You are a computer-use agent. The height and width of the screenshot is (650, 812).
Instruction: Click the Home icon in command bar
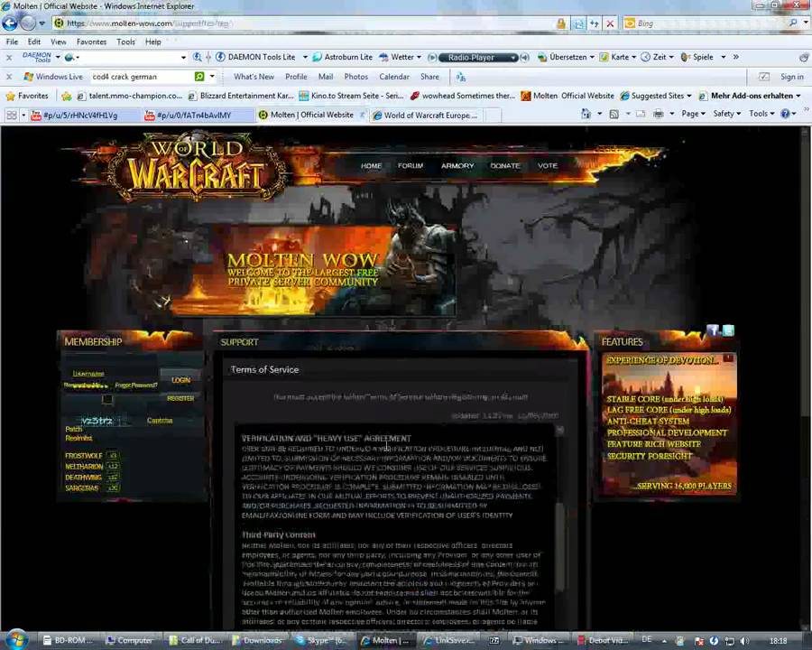pos(586,114)
